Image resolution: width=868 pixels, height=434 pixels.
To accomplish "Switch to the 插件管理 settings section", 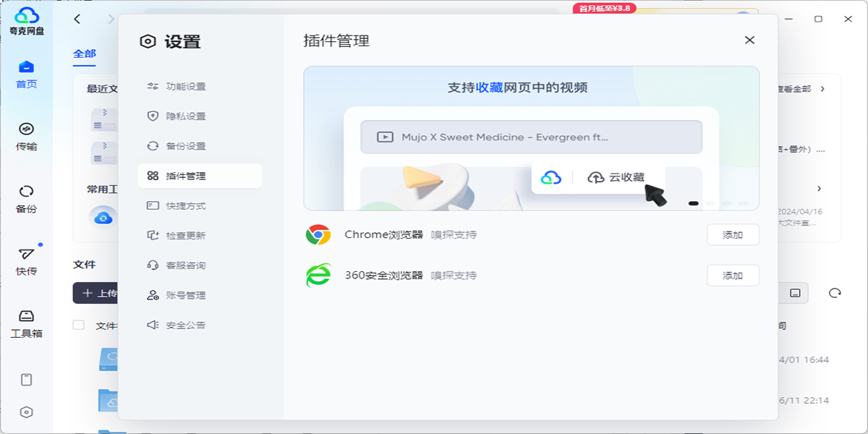I will 200,175.
